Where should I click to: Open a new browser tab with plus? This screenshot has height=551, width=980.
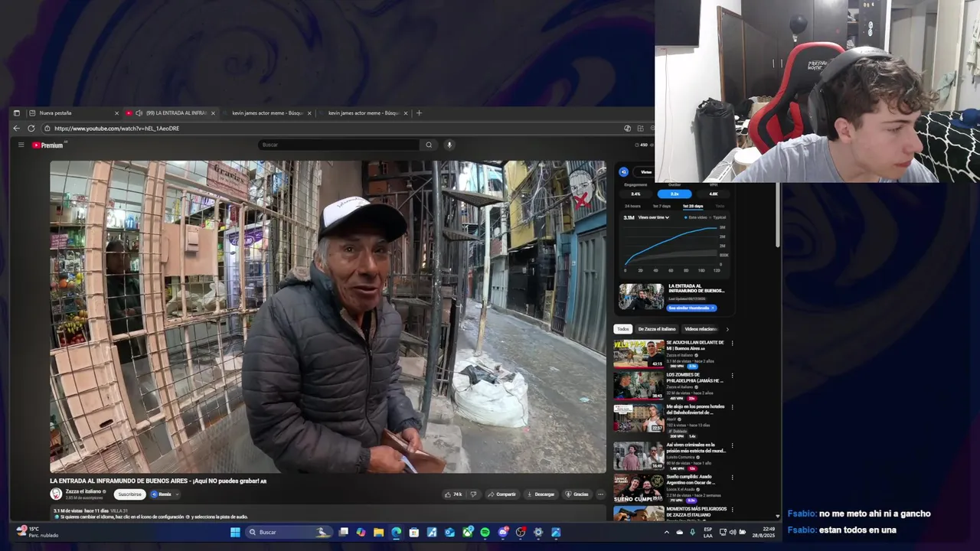[419, 113]
